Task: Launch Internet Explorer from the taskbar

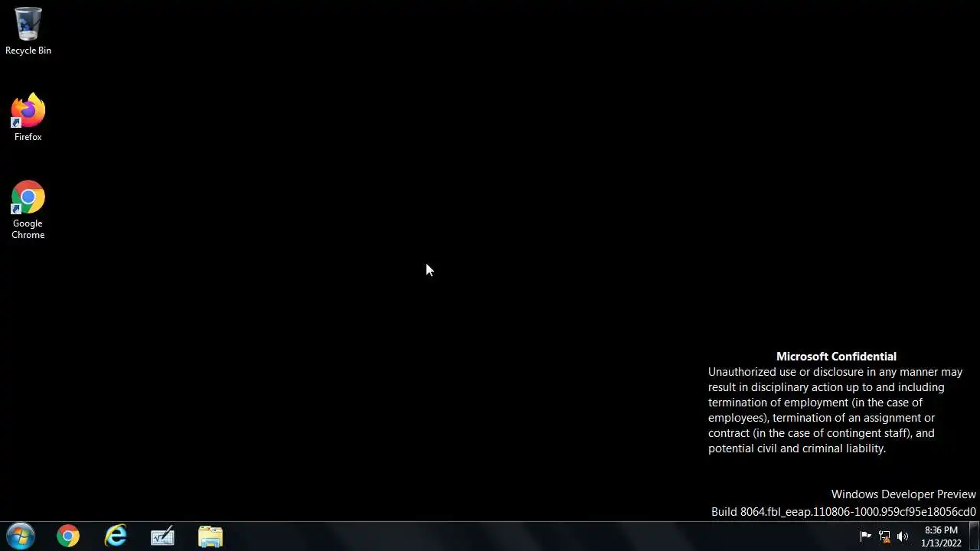Action: (116, 536)
